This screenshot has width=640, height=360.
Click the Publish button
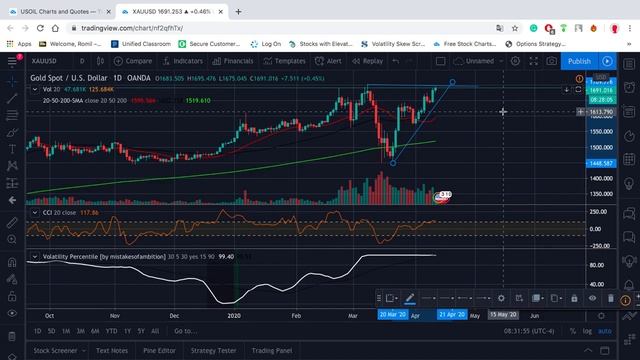coord(579,61)
